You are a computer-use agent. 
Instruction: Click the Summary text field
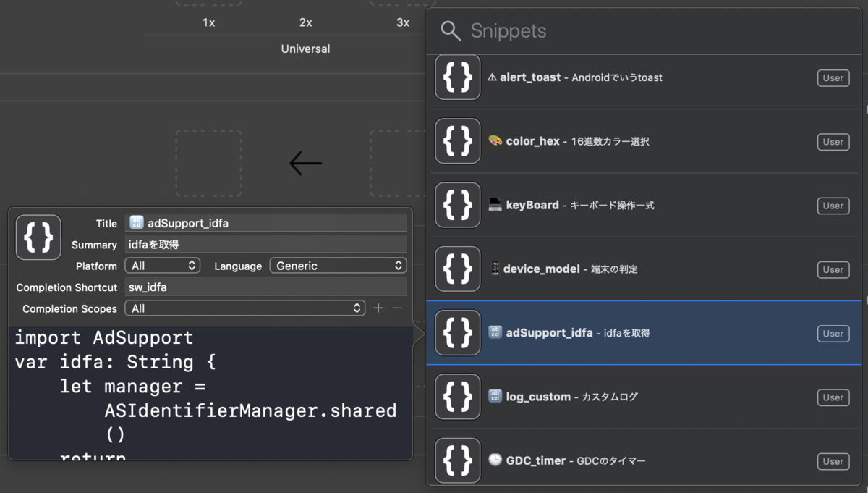265,245
